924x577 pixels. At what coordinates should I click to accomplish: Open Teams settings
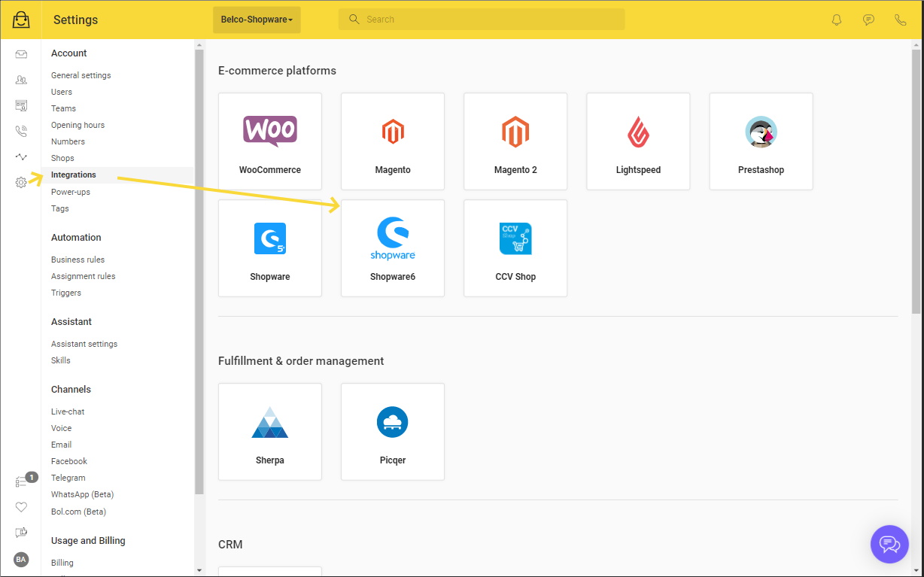click(63, 108)
